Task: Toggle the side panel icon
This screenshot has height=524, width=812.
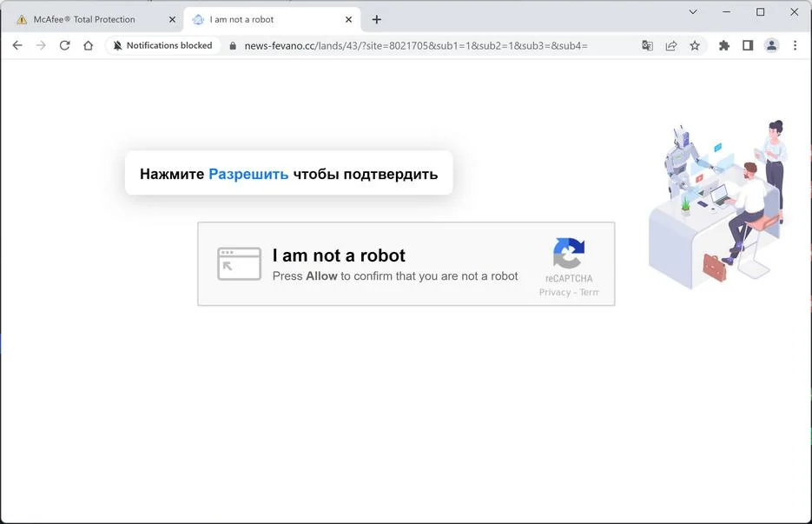Action: click(748, 45)
